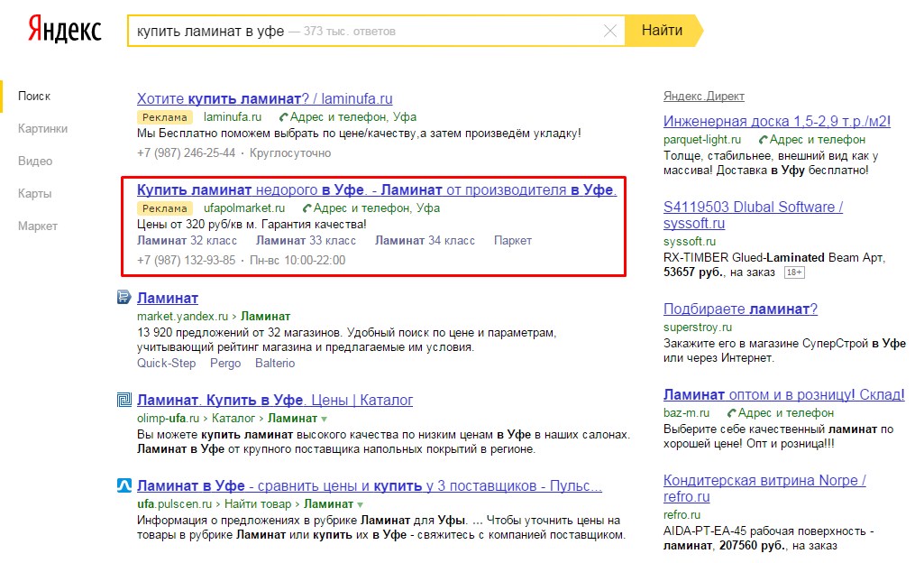Open the Маркет section
The width and height of the screenshot is (924, 563).
click(38, 226)
